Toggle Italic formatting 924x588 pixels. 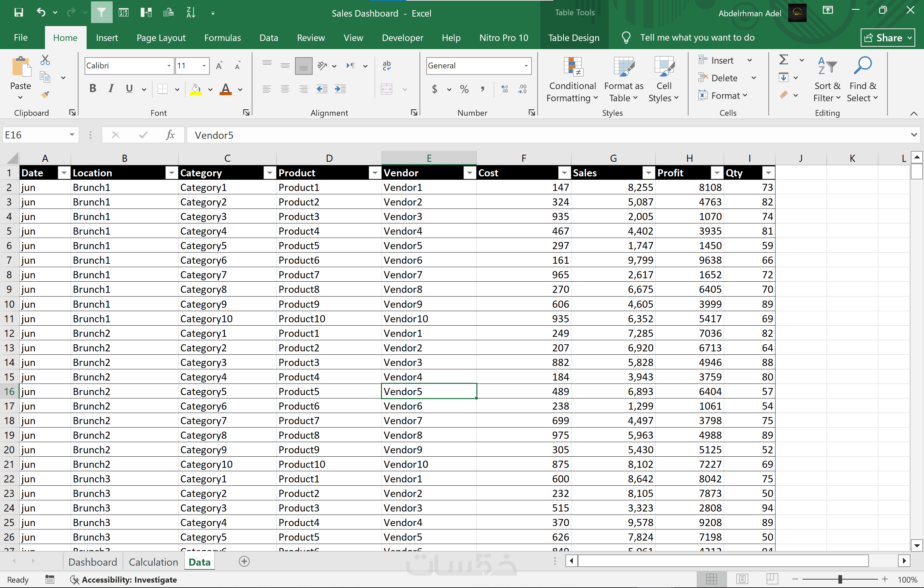pyautogui.click(x=111, y=89)
